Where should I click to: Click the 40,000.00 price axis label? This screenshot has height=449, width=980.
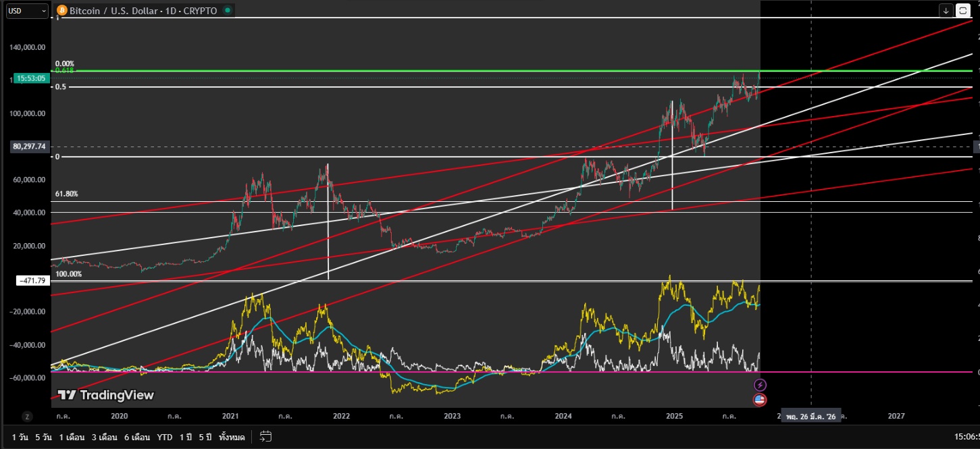[30, 213]
